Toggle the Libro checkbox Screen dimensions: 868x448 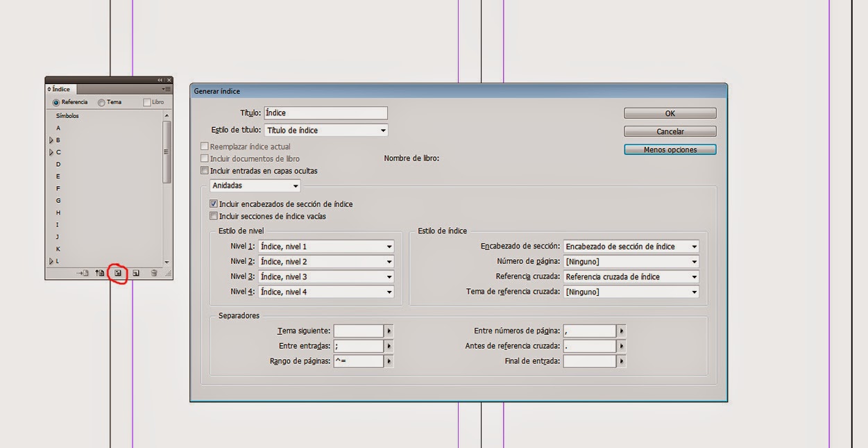[146, 102]
